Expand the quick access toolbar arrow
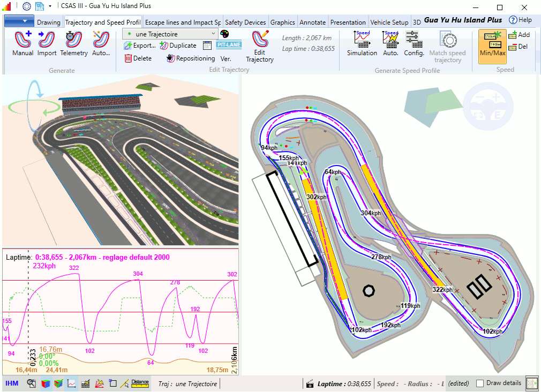Image resolution: width=541 pixels, height=392 pixels. [x=50, y=6]
